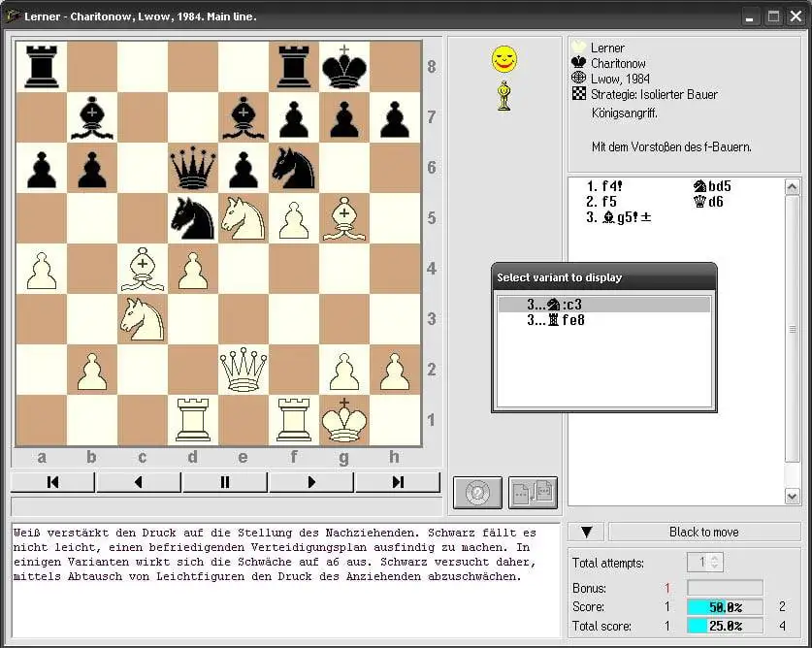Viewport: 812px width, 648px height.
Task: Click the white queen on e2
Action: point(244,369)
